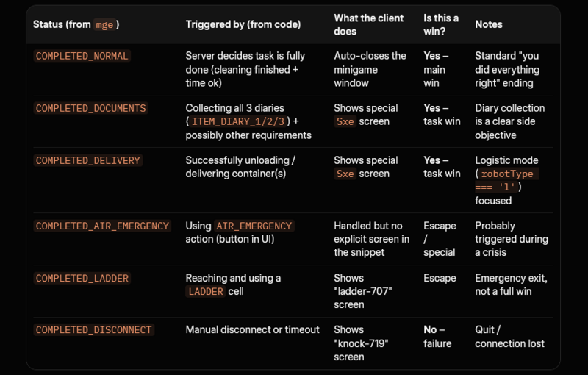
Task: Click the "Is this a win?" header
Action: (441, 24)
